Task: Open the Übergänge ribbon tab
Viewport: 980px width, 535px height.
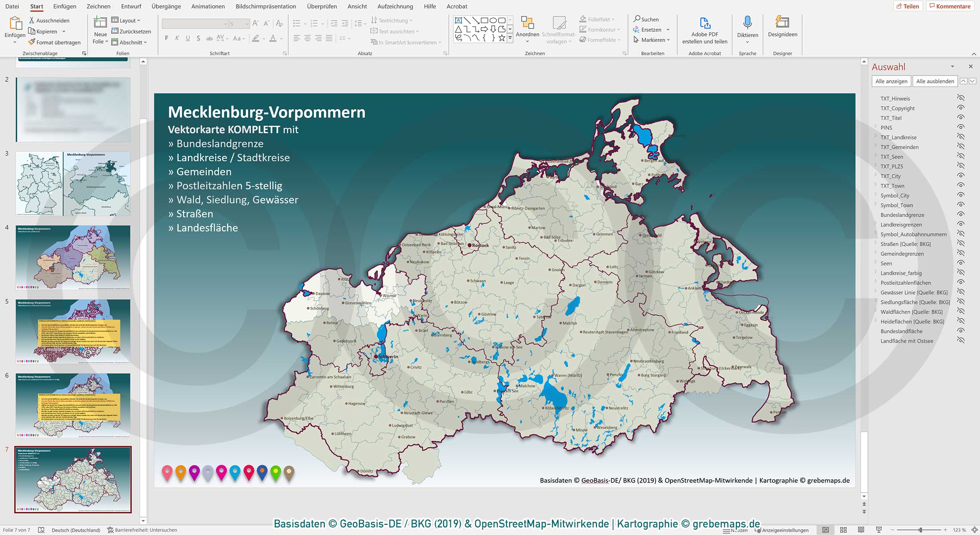Action: [166, 6]
